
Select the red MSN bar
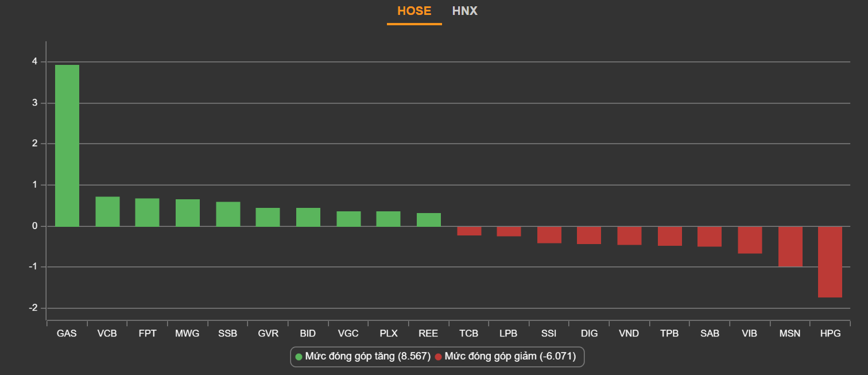[790, 246]
